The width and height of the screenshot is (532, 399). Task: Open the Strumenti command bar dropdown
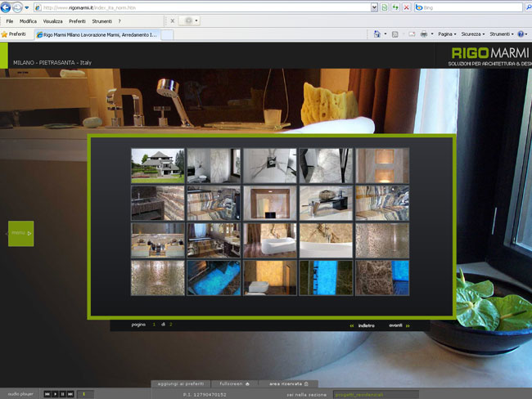(502, 34)
